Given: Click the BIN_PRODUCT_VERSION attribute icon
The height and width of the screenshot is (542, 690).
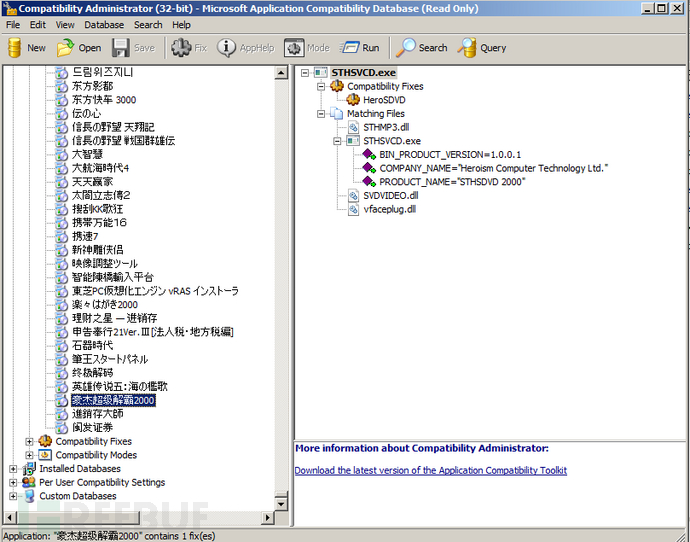Looking at the screenshot, I should tap(369, 154).
